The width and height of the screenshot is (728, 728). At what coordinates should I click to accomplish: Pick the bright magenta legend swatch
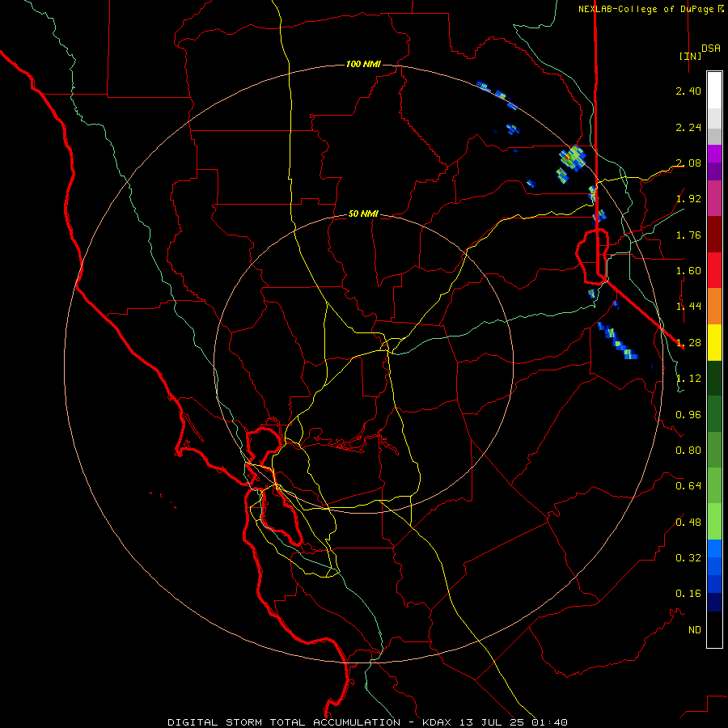click(x=714, y=154)
